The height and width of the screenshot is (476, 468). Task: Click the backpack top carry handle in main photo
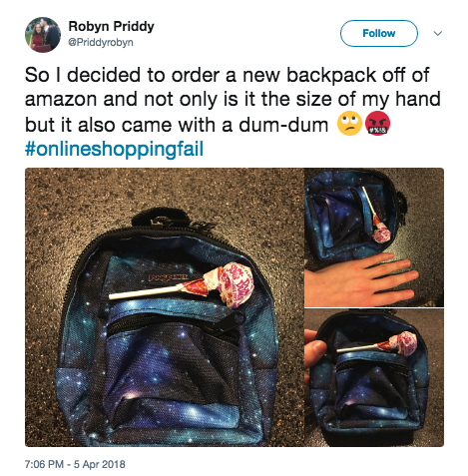click(x=161, y=218)
